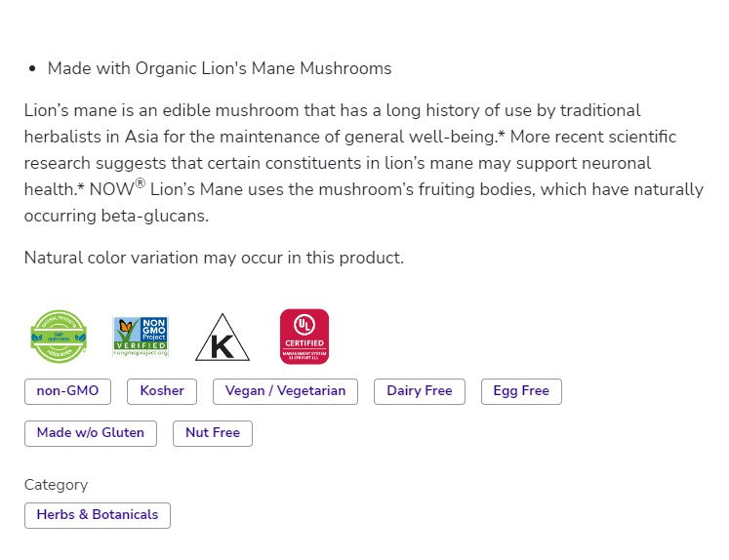Viewport: 729px width, 560px height.
Task: Click the Category heading label
Action: point(56,485)
